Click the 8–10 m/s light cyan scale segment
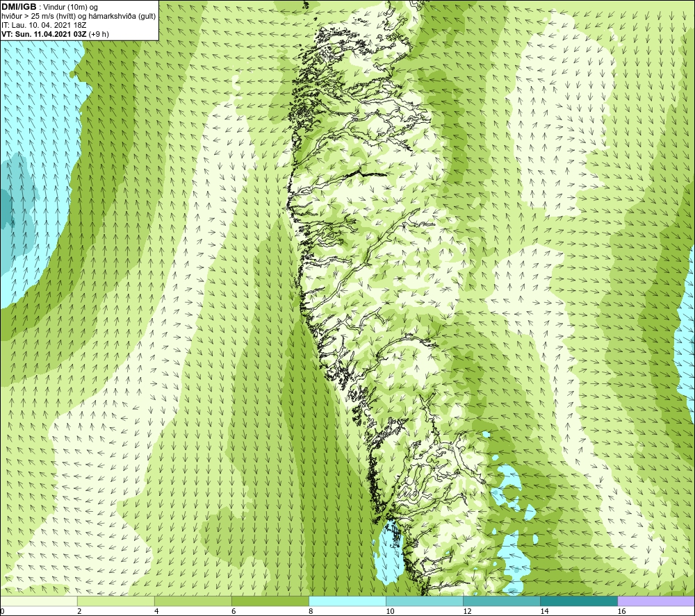695x616 pixels. (x=347, y=601)
